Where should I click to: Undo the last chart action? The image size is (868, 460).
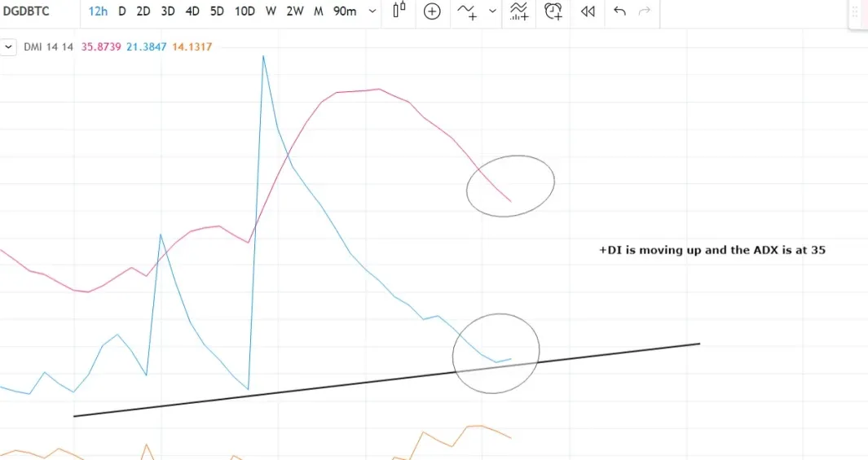tap(619, 11)
